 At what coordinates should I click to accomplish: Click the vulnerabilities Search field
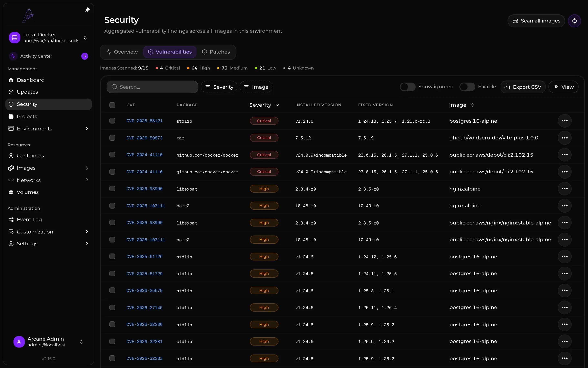point(152,87)
